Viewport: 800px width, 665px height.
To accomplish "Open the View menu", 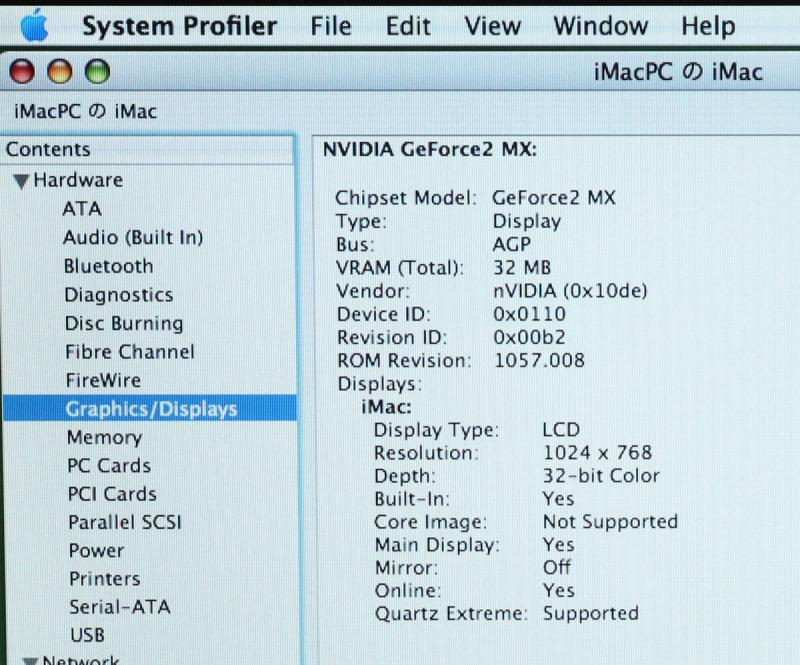I will (492, 26).
